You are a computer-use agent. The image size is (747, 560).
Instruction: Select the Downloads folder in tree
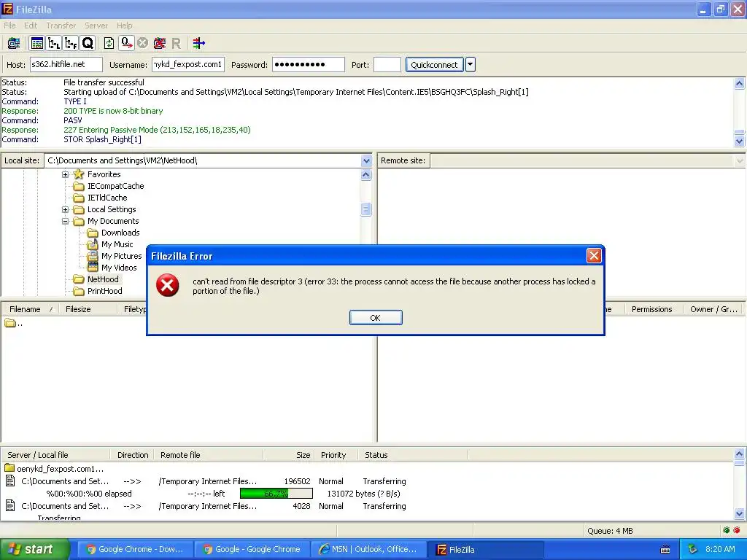120,233
